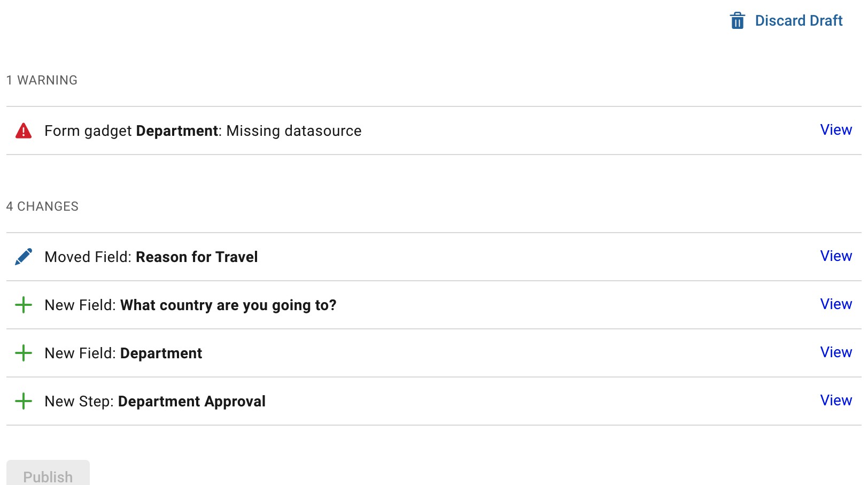Click the green plus icon beside New Field: Department
Image resolution: width=868 pixels, height=485 pixels.
click(x=24, y=353)
